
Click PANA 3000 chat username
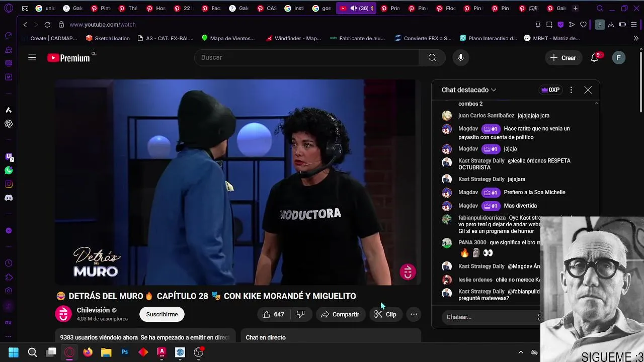[x=472, y=242]
